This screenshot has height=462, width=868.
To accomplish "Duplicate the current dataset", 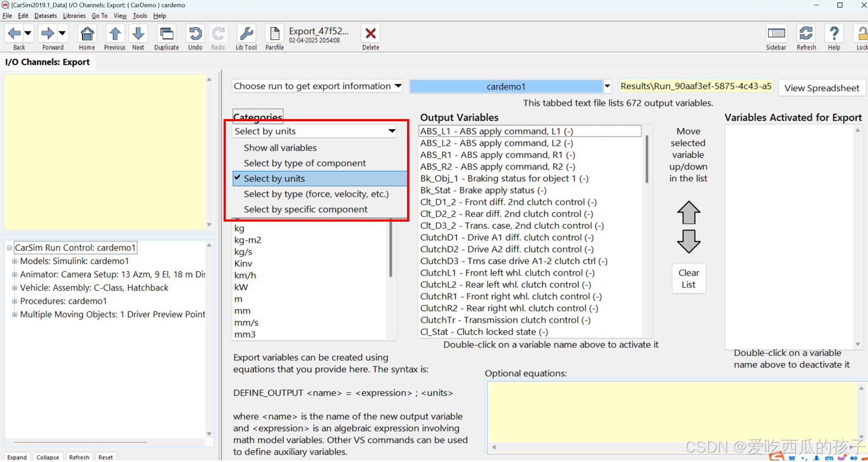I will click(166, 34).
